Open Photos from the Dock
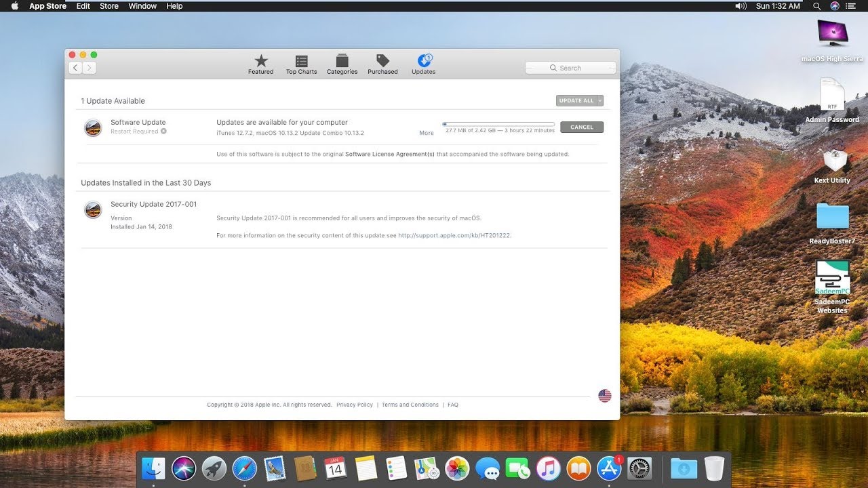Screen dimensions: 868x488 [457, 468]
